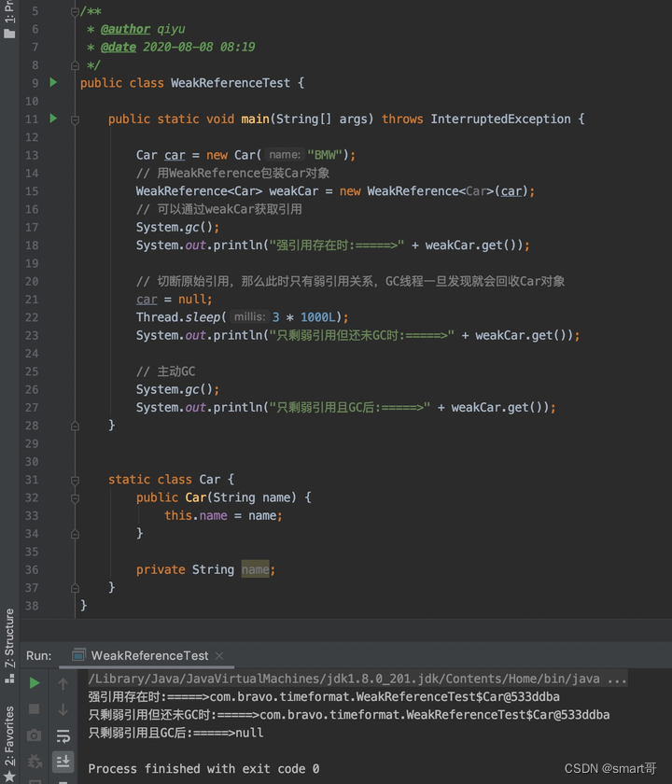The width and height of the screenshot is (672, 784).
Task: Collapse at Car class closing brace
Action: click(75, 588)
